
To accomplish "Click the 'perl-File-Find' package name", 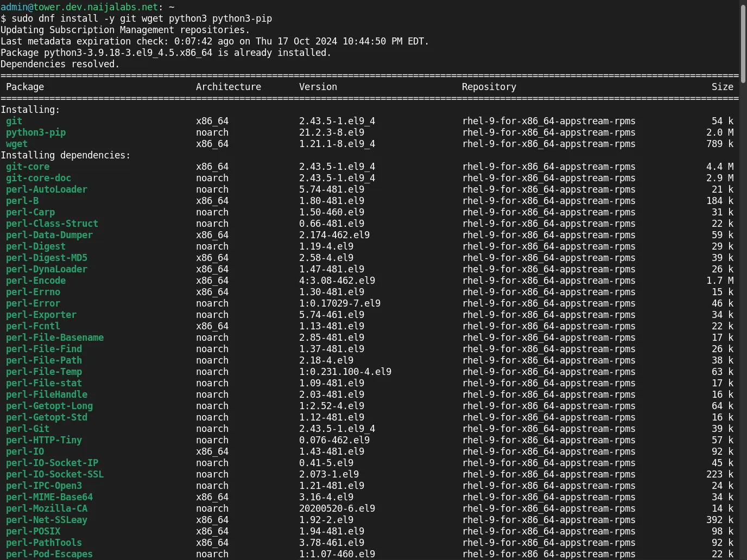I will [44, 349].
